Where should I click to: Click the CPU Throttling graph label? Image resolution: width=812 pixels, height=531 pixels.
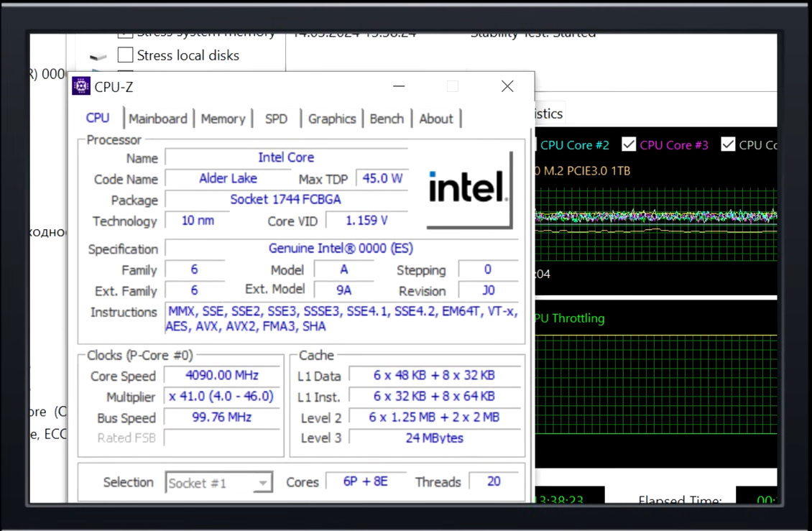570,318
